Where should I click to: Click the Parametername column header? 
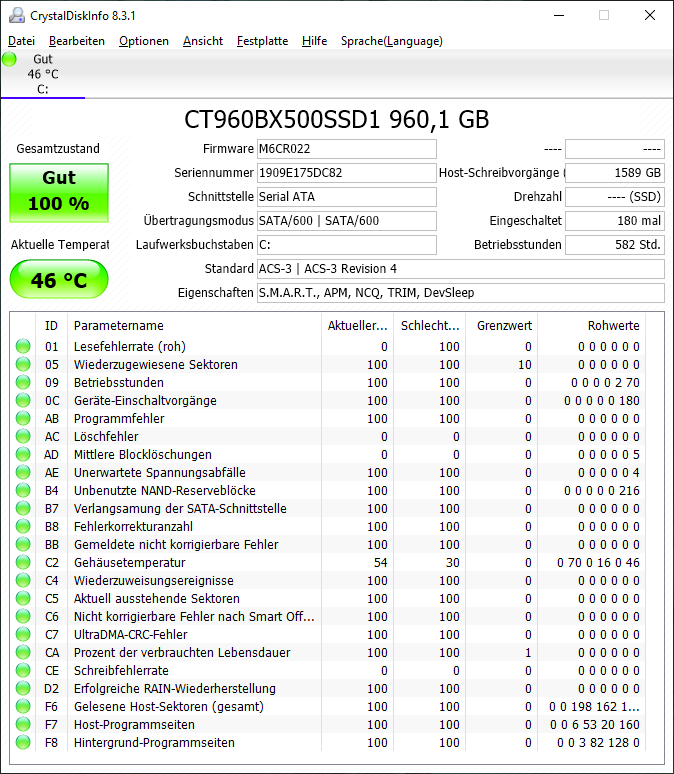[194, 326]
